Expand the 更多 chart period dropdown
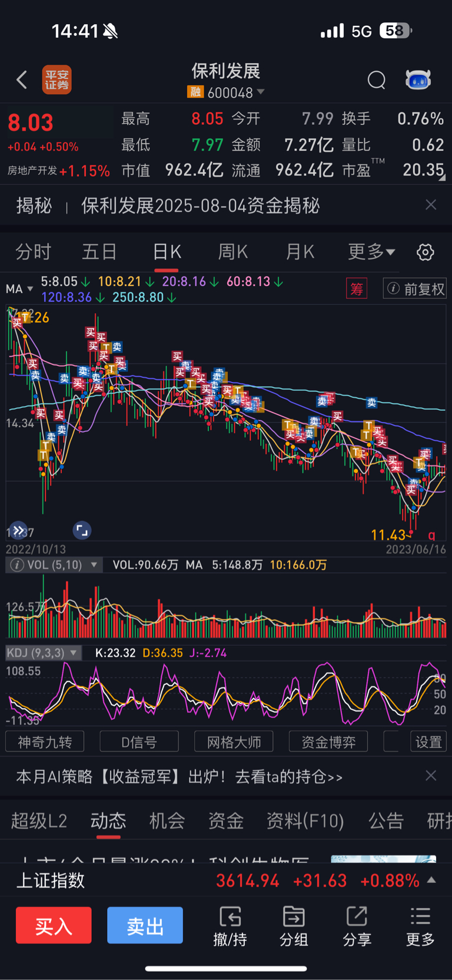452x980 pixels. pos(371,252)
